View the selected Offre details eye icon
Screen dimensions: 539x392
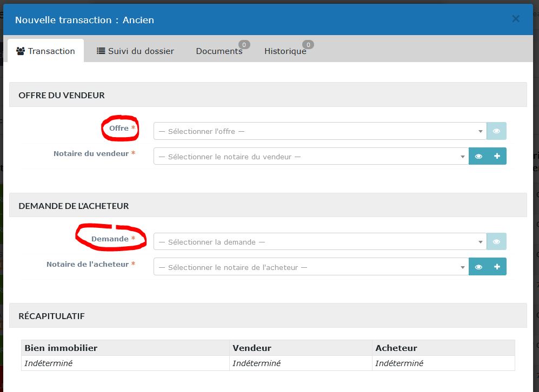tap(496, 131)
